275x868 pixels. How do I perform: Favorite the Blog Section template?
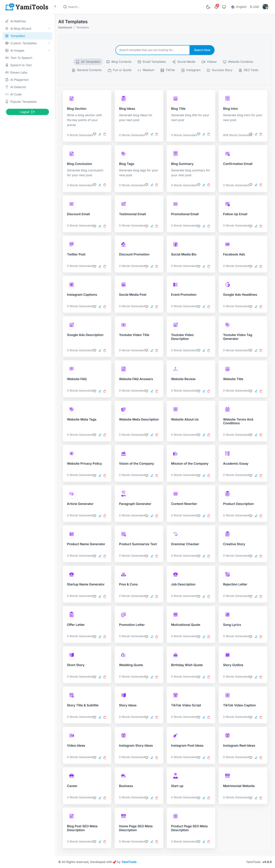click(95, 134)
